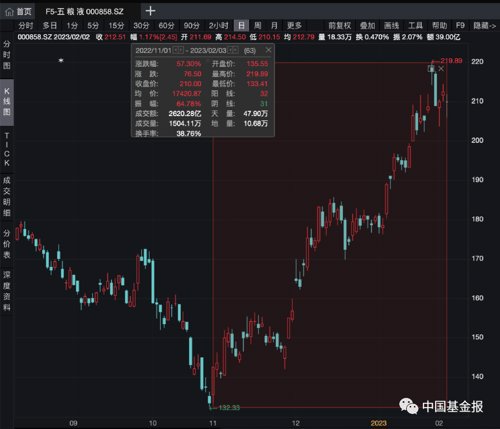This screenshot has width=500, height=429.
Task: Open the 分时图 side tab
Action: coord(7,55)
